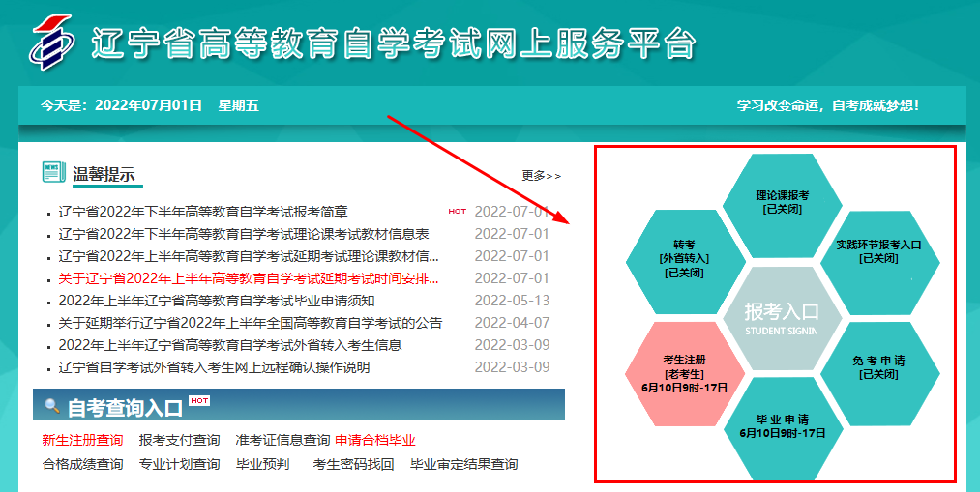Image resolution: width=980 pixels, height=492 pixels.
Task: Click the 温馨提示 notice board icon
Action: (54, 173)
